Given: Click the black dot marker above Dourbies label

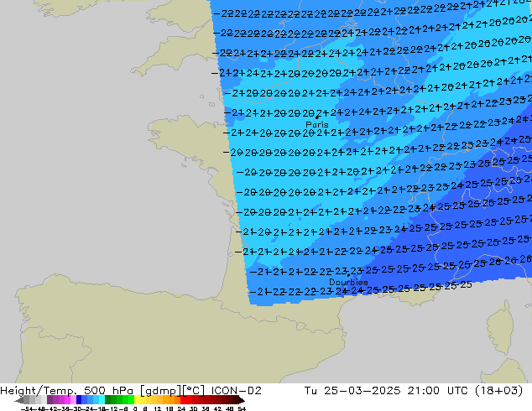Looking at the screenshot, I should [x=348, y=275].
